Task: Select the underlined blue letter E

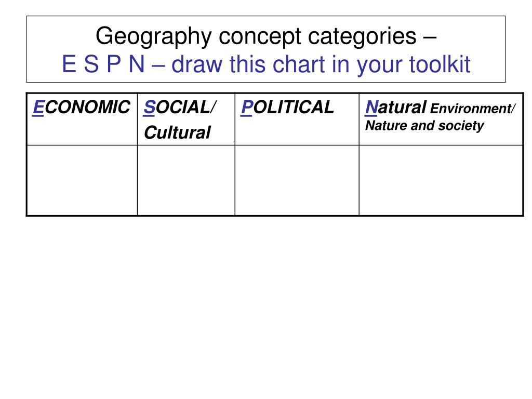Action: [x=38, y=108]
